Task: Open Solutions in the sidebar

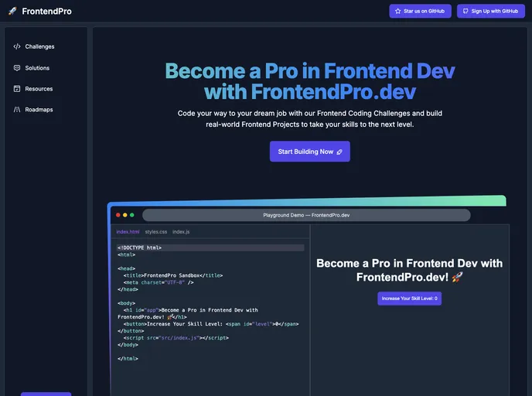Action: pyautogui.click(x=37, y=68)
